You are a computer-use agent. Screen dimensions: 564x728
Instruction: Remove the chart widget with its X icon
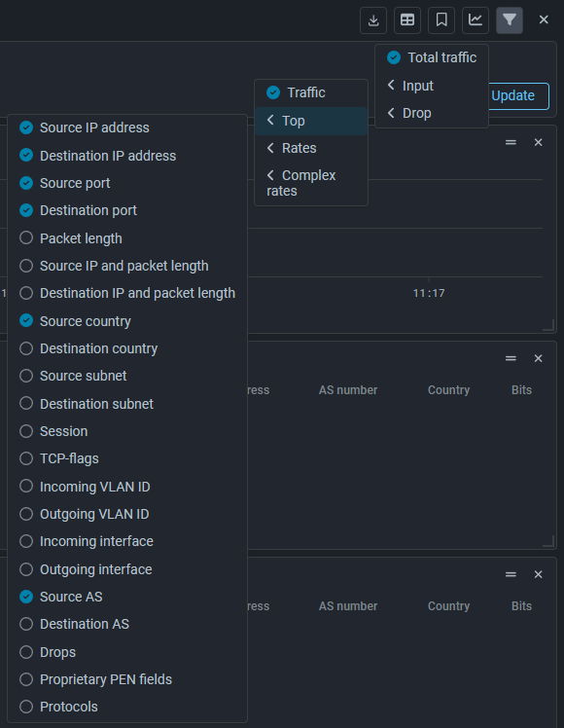(x=538, y=142)
